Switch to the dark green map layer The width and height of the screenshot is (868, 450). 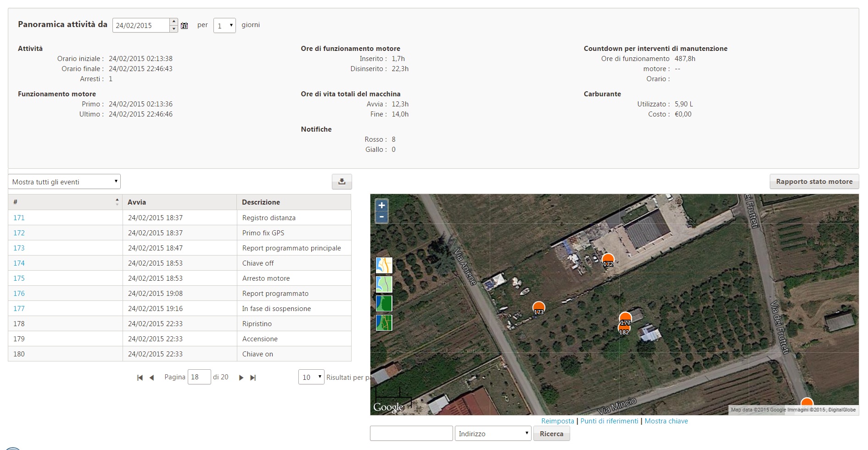(384, 303)
